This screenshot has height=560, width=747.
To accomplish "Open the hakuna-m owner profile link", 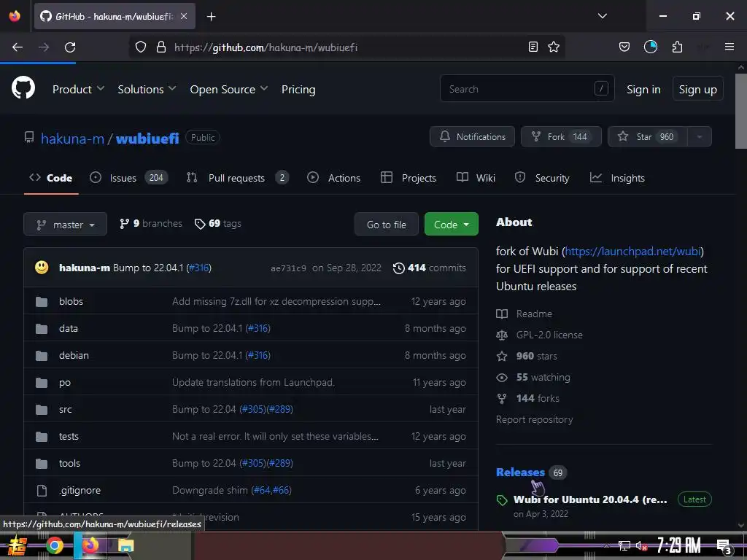I will point(72,139).
